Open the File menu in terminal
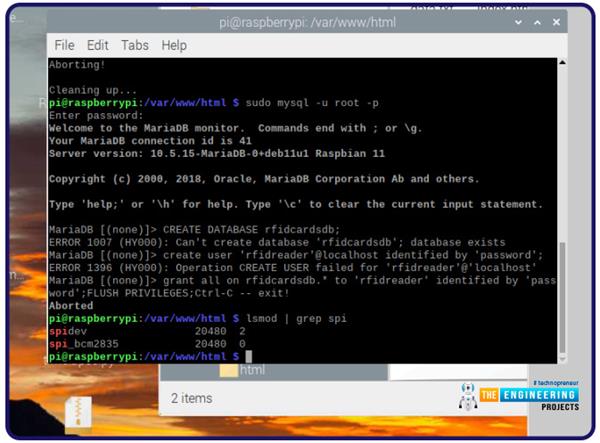This screenshot has height=443, width=600. (x=64, y=45)
